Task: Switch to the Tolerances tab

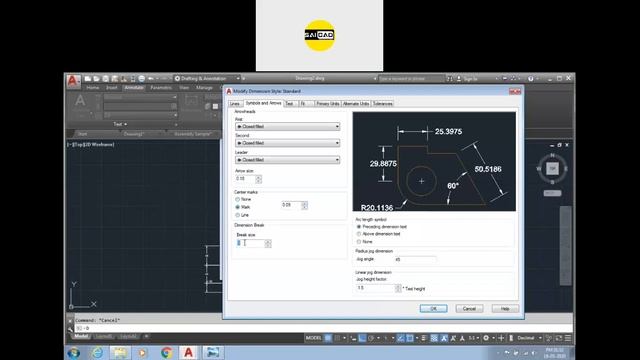Action: pyautogui.click(x=382, y=104)
